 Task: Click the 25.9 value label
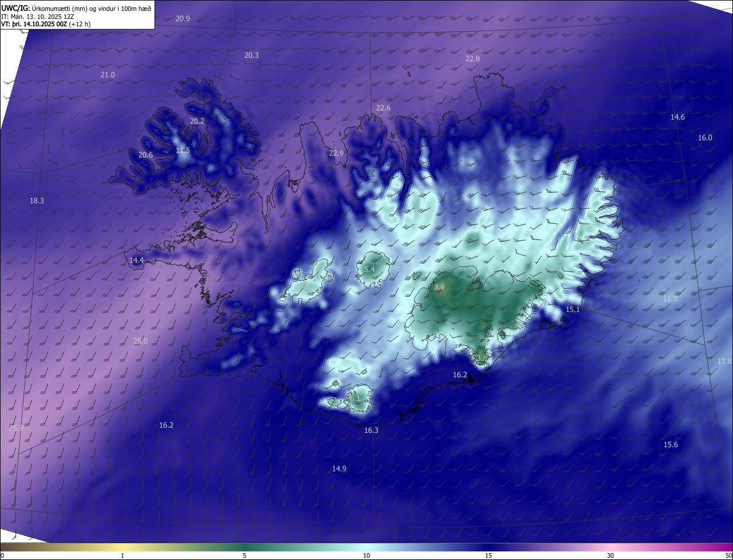(x=16, y=428)
